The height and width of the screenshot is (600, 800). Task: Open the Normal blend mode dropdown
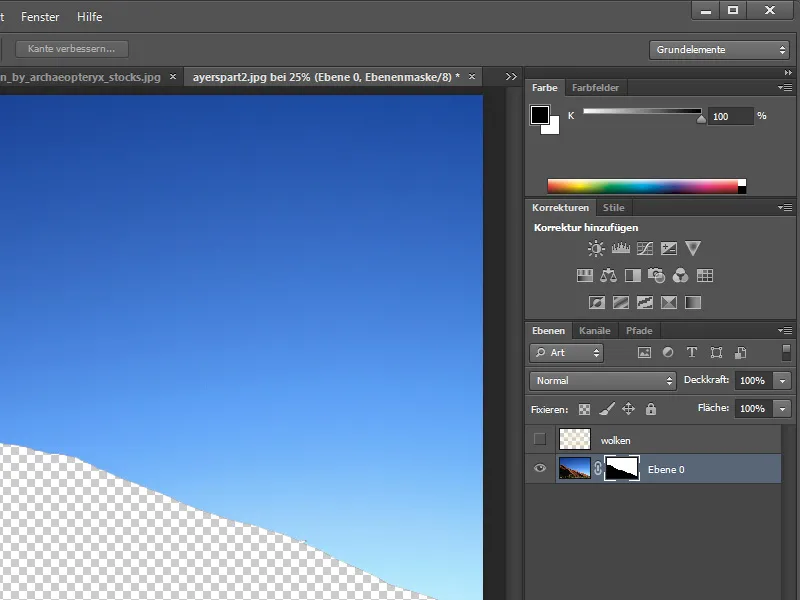[603, 381]
